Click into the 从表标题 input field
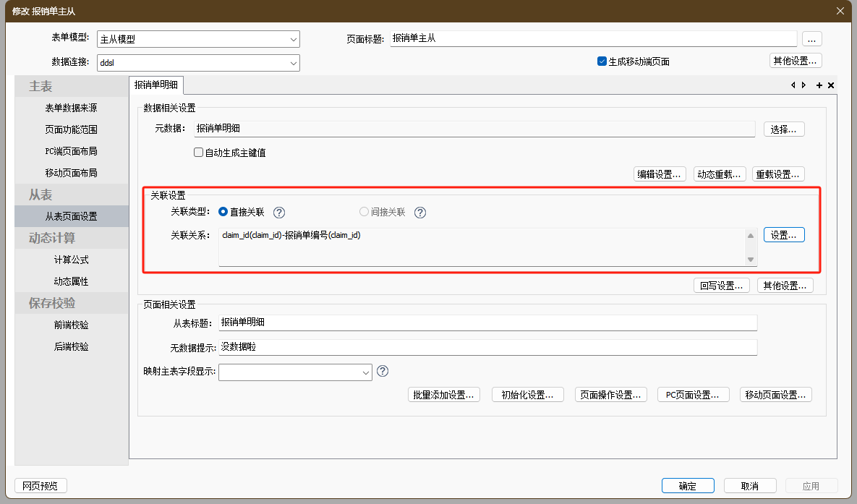 click(487, 323)
